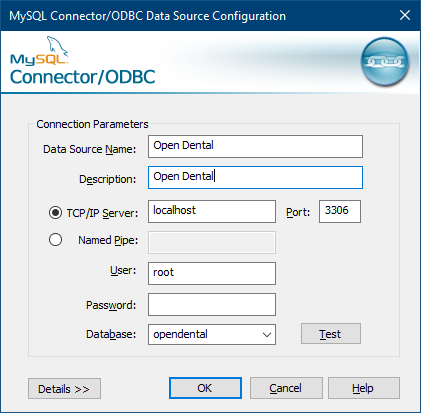Confirm with the OK button

point(205,388)
